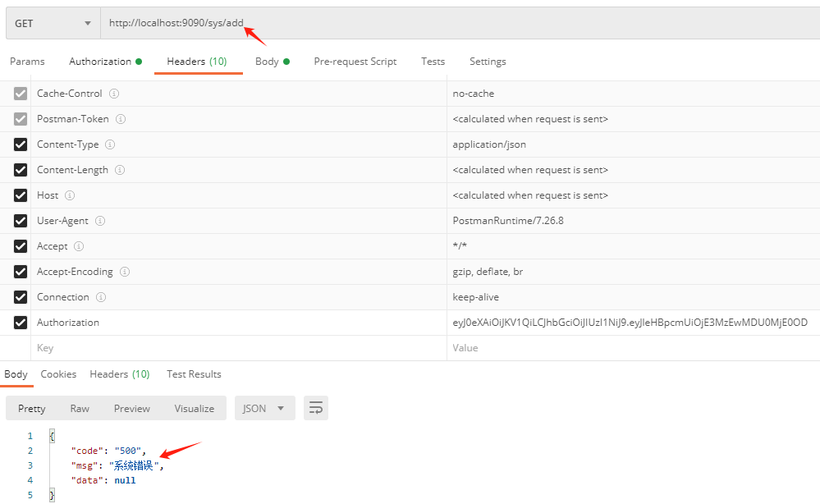The image size is (820, 504).
Task: Uncheck the Accept header checkbox
Action: [x=21, y=246]
